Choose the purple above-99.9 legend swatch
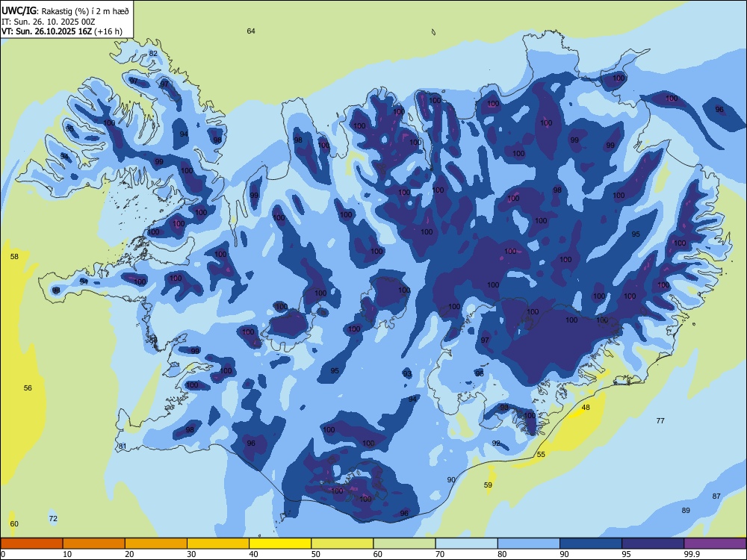The width and height of the screenshot is (747, 560). click(x=715, y=544)
